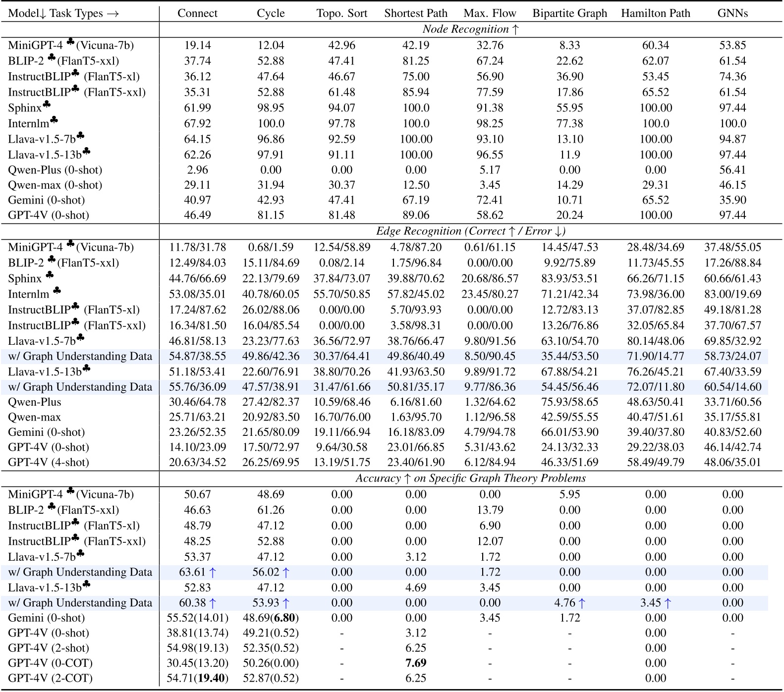
Task: Click the right arrow after Task Types
Action: click(112, 13)
